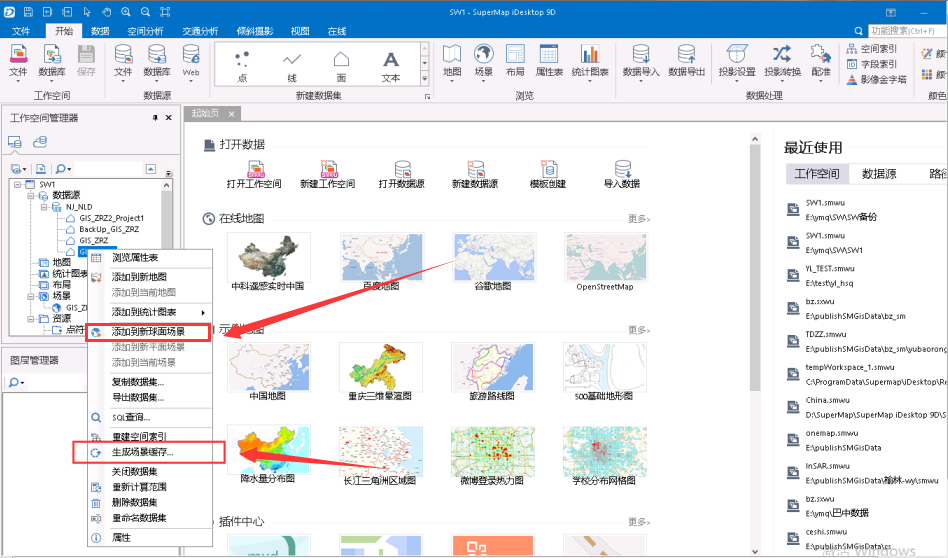Choose 生成场景缓存 in context menu
Viewport: 948px width, 558px height.
point(151,452)
